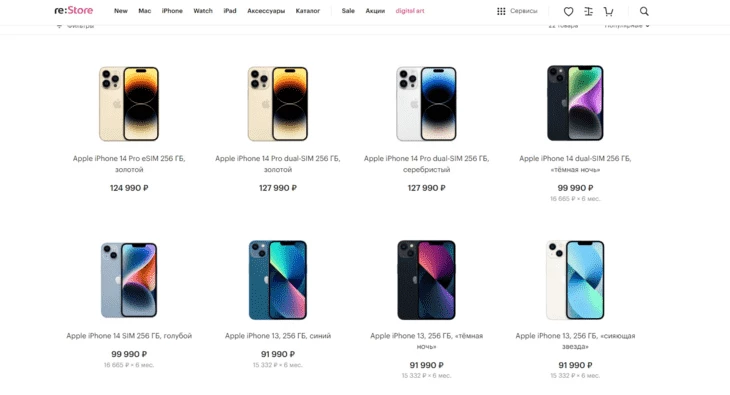Open the product comparison icon
This screenshot has height=395, width=730.
[588, 11]
